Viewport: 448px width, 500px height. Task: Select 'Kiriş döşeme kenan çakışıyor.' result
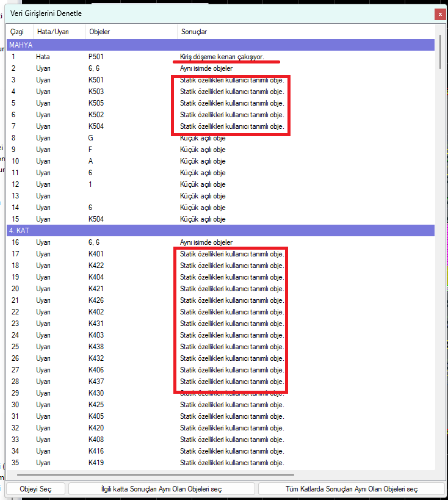pyautogui.click(x=222, y=57)
